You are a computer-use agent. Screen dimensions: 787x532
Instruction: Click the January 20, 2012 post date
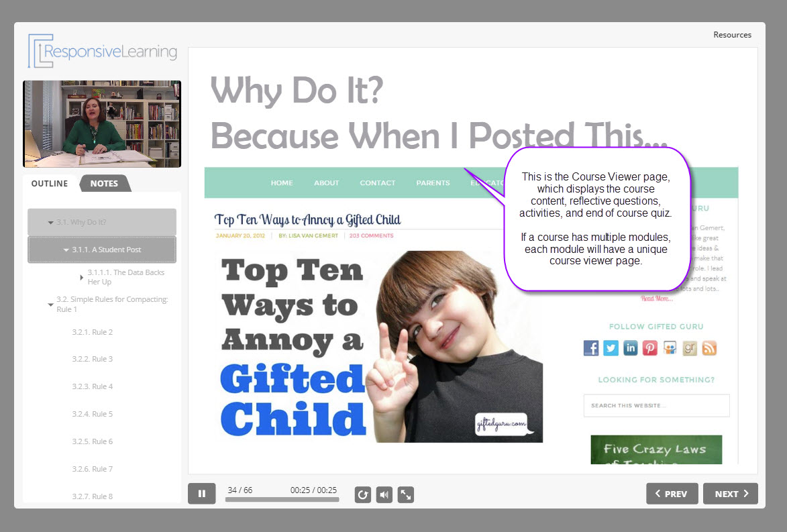240,235
